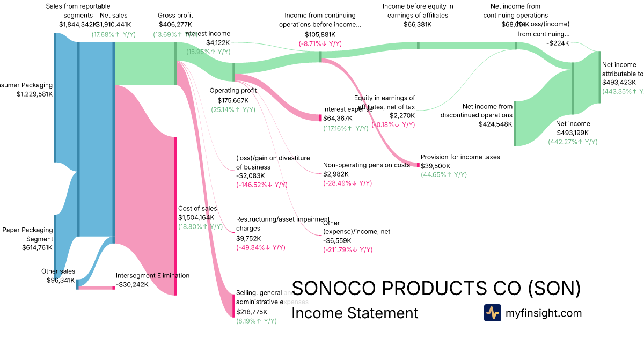Select the Provision for income taxes node

(x=418, y=165)
